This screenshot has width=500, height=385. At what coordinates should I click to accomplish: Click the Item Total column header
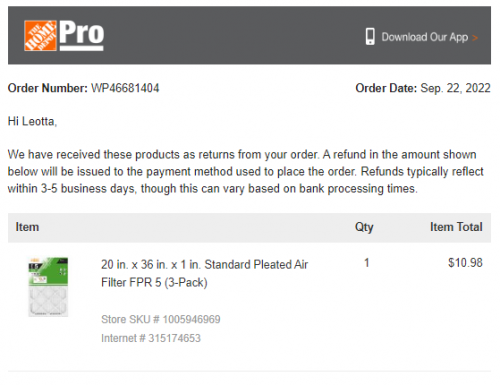point(456,227)
